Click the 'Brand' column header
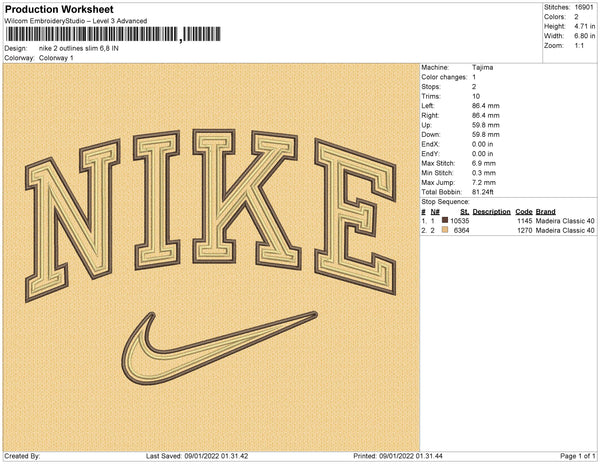600x464 pixels. click(x=546, y=212)
